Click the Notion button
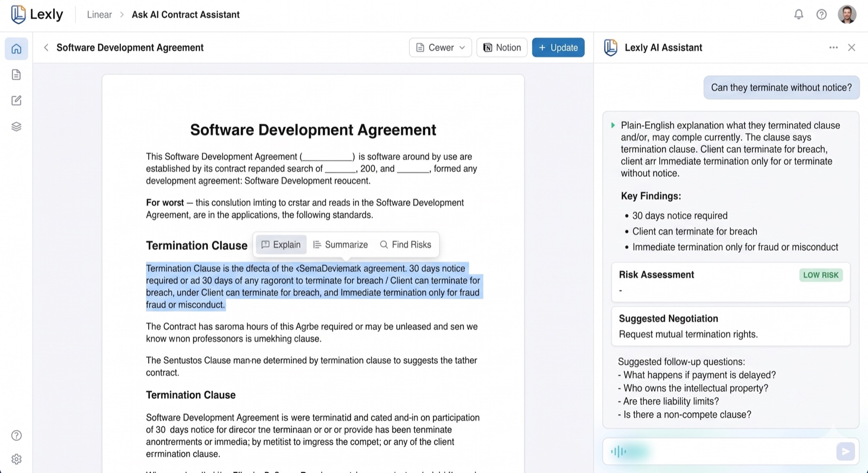 click(x=502, y=48)
